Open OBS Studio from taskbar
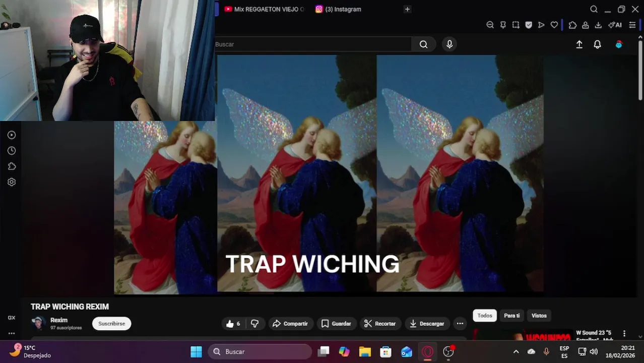Image resolution: width=644 pixels, height=363 pixels. coord(448,352)
